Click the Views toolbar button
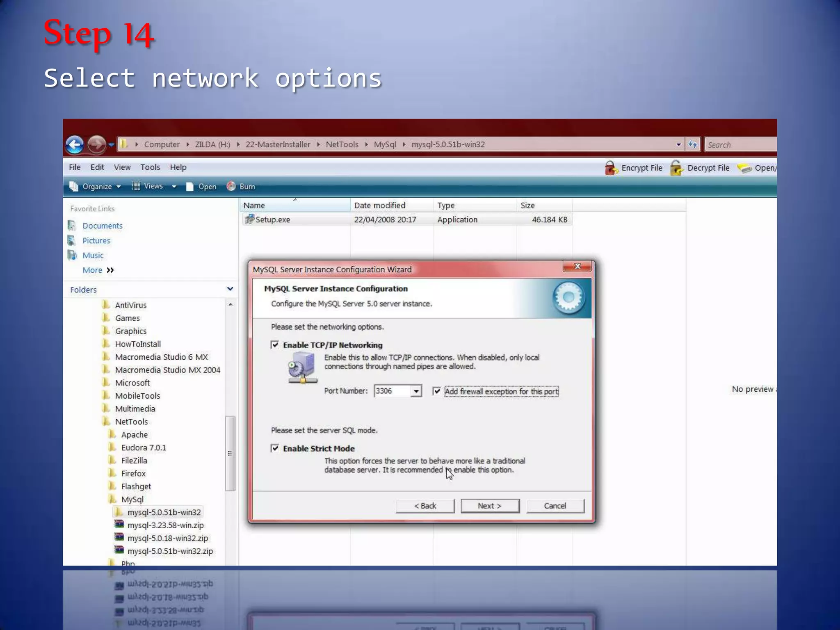840x630 pixels. tap(148, 186)
